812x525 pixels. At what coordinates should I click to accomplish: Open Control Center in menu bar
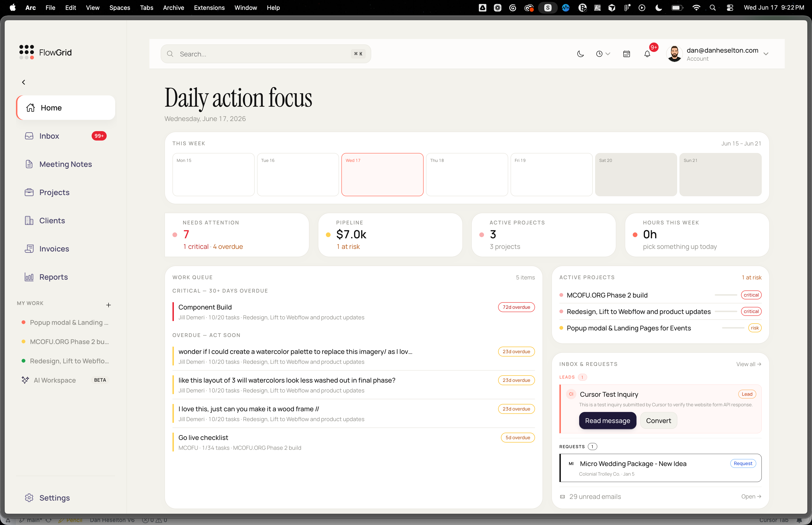point(730,8)
